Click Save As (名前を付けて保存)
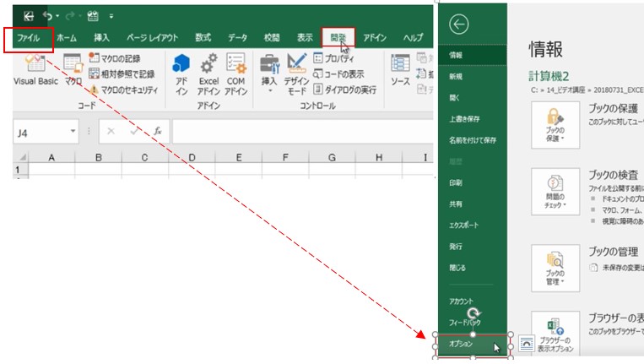Screen dimensions: 644x364 tap(473, 140)
